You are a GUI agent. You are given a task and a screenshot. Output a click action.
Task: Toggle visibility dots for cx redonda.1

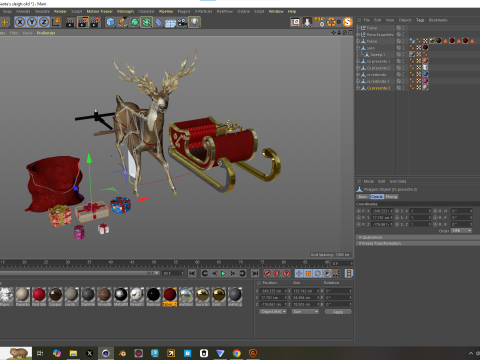click(x=403, y=81)
